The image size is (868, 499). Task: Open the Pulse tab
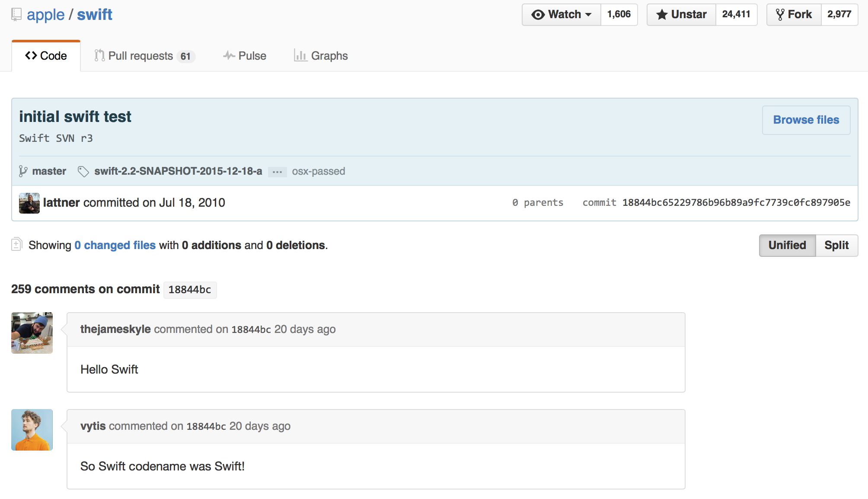pyautogui.click(x=245, y=56)
